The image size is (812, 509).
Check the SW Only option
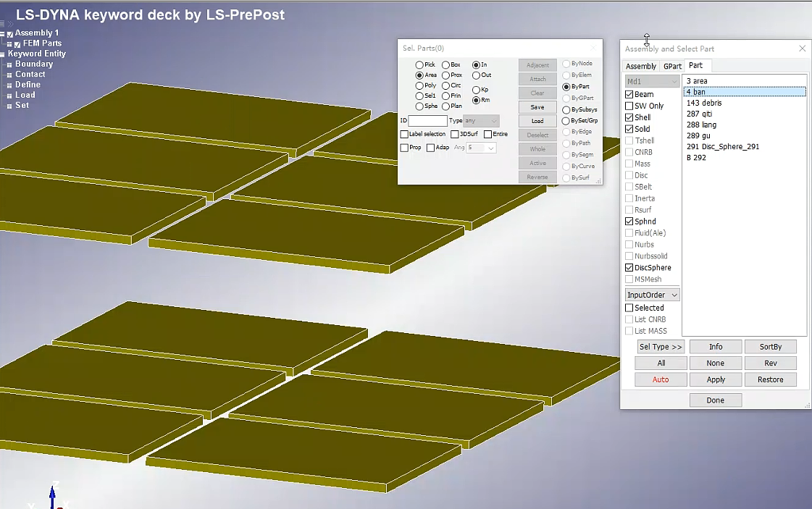629,106
